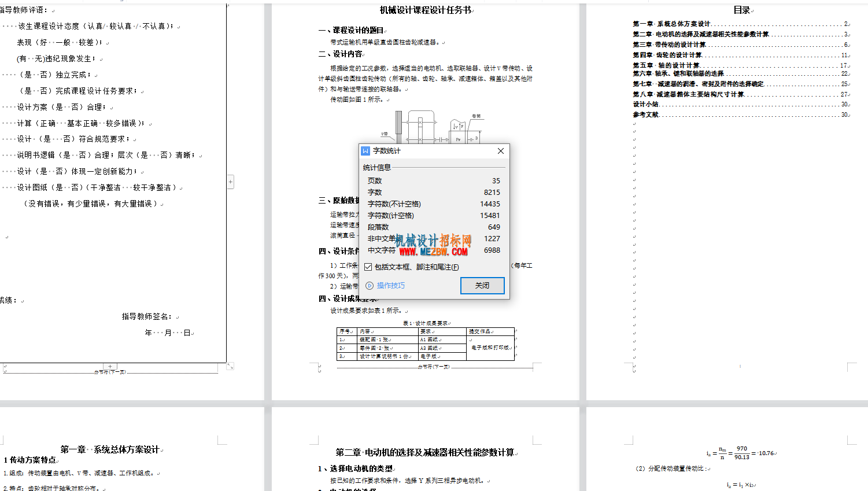Click the play icon beside 操作技巧
Screen dimensions: 868x491
(370, 286)
